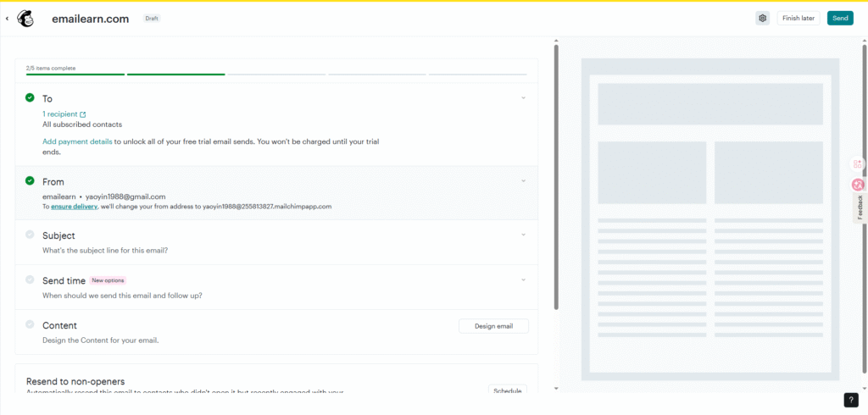Viewport: 868px width, 415px height.
Task: Send the email campaign
Action: pyautogui.click(x=840, y=19)
